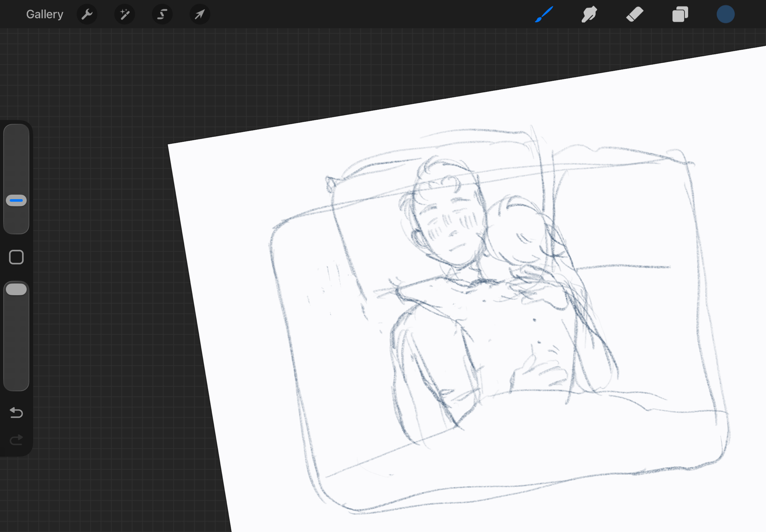
Task: Click the brush opacity slider handle
Action: coord(16,289)
